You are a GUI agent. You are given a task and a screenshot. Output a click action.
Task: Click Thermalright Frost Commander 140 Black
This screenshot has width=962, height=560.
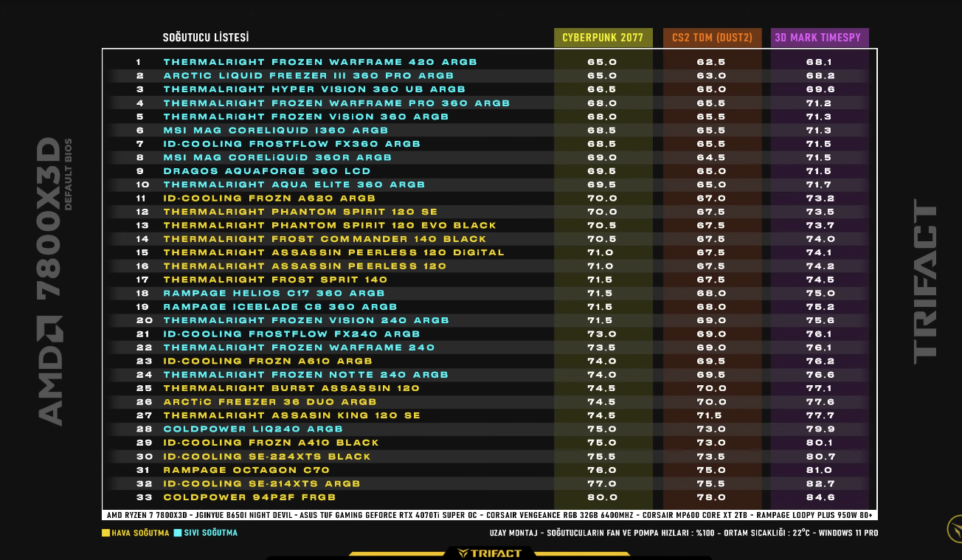pyautogui.click(x=325, y=239)
